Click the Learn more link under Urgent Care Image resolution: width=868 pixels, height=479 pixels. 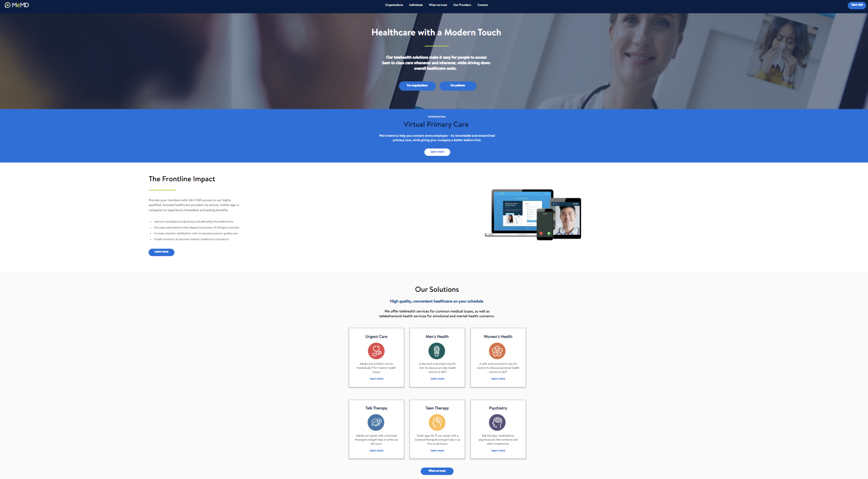pos(376,378)
